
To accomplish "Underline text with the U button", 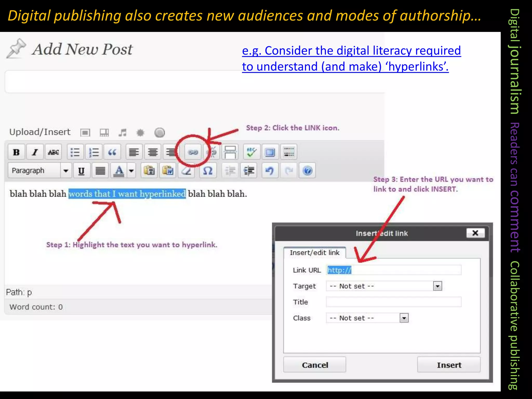I will (x=82, y=171).
